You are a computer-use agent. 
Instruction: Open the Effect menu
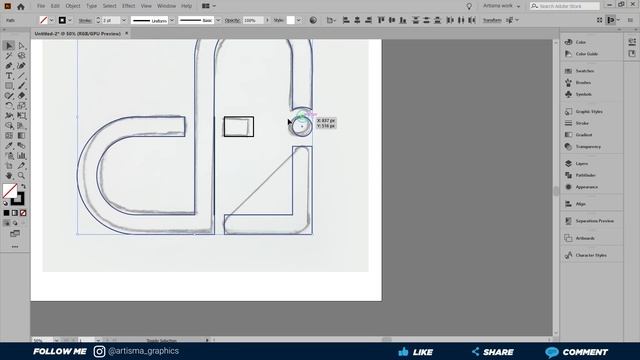coord(128,6)
